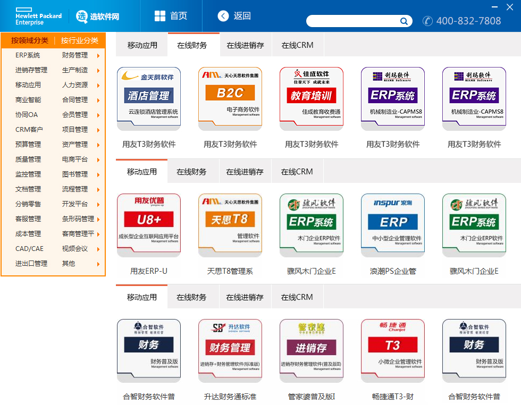Open the 进销存管理 category
The image size is (521, 420).
point(31,70)
